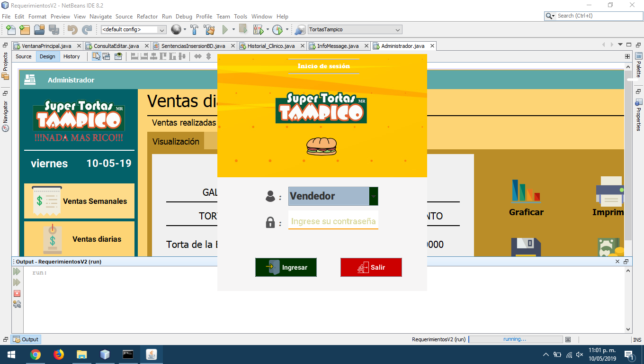Show hidden system tray icons chevron
Screen dimensions: 644x364
click(546, 355)
